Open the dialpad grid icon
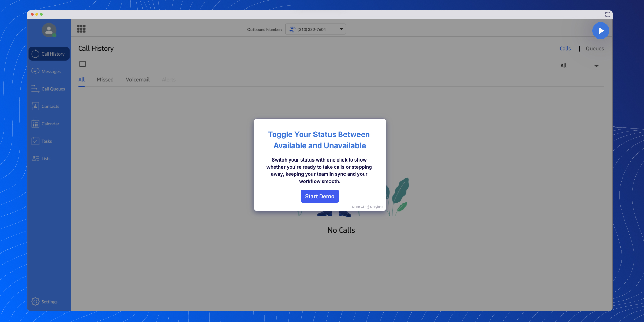Screen dimensions: 644x322 (81, 29)
